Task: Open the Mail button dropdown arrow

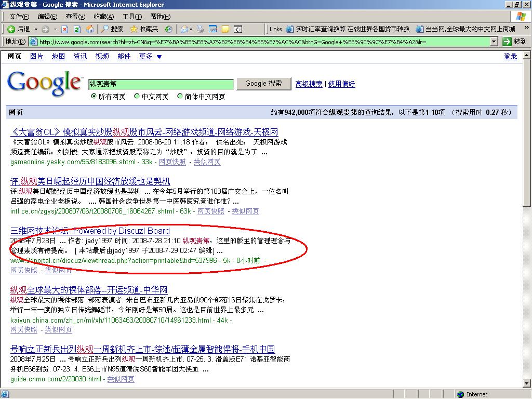Action: [191, 30]
